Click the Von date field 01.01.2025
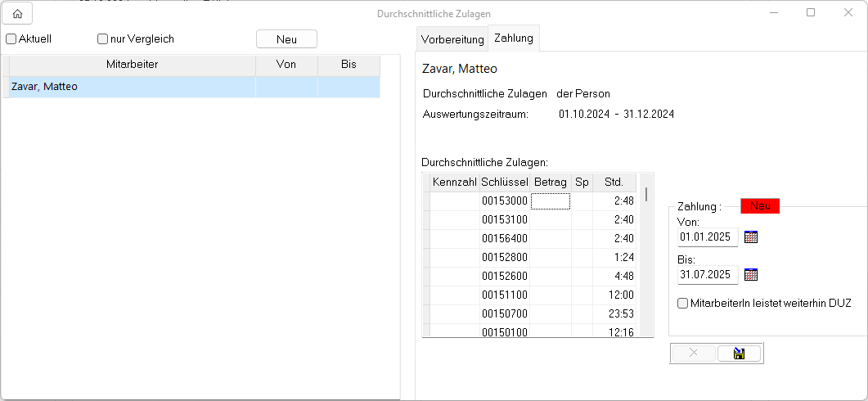 point(708,237)
